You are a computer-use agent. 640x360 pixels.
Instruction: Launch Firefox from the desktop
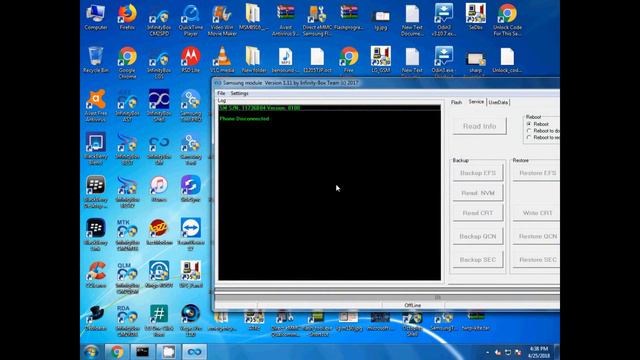pos(127,17)
